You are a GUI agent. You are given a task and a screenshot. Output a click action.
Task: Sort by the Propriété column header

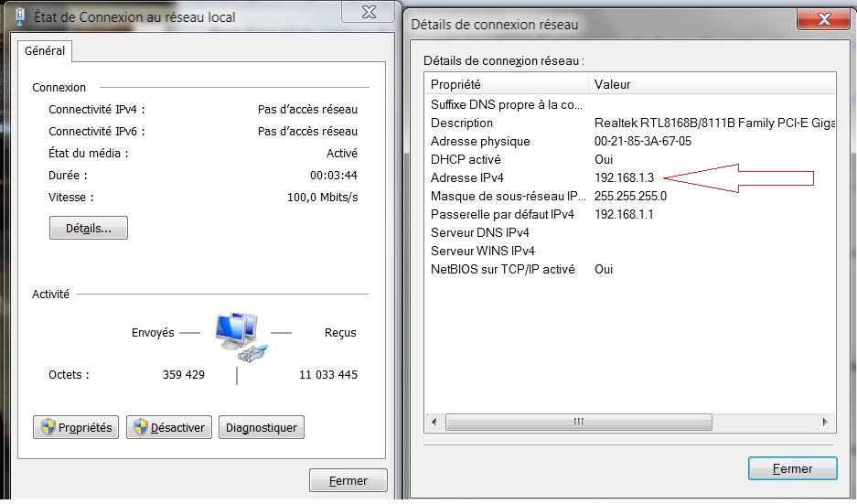point(506,84)
